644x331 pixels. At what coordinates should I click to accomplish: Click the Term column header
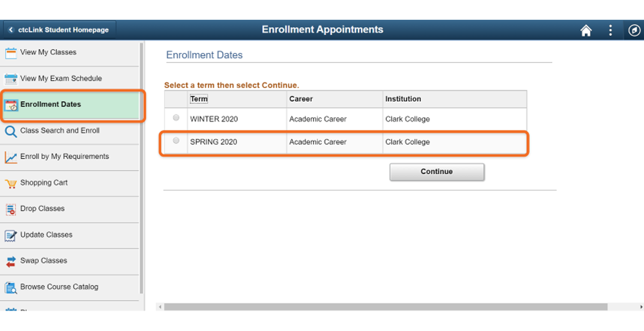coord(199,99)
